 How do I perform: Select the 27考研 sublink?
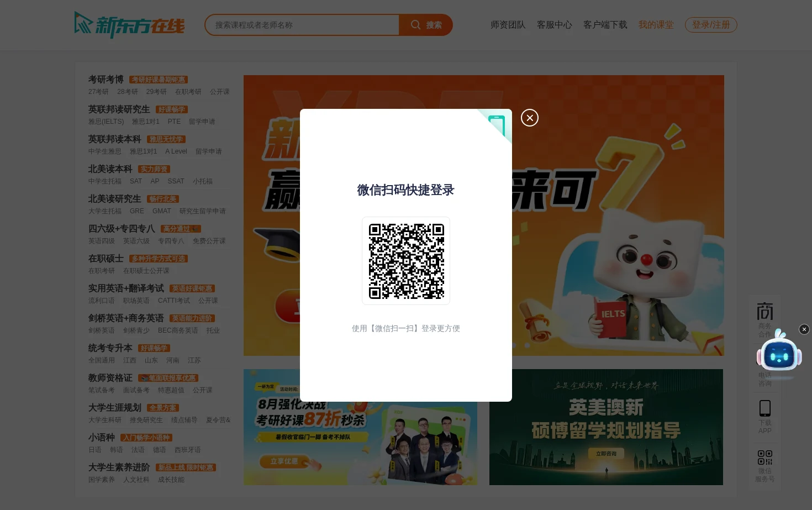98,92
